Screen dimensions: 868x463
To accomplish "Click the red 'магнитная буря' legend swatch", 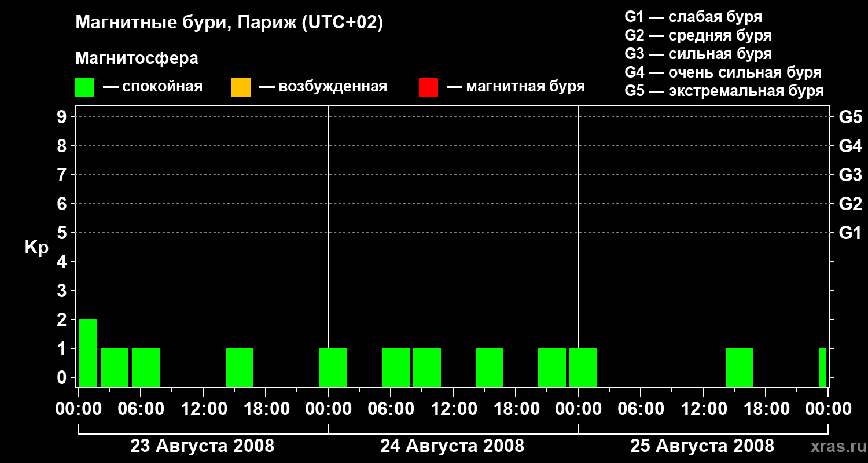I will [428, 87].
